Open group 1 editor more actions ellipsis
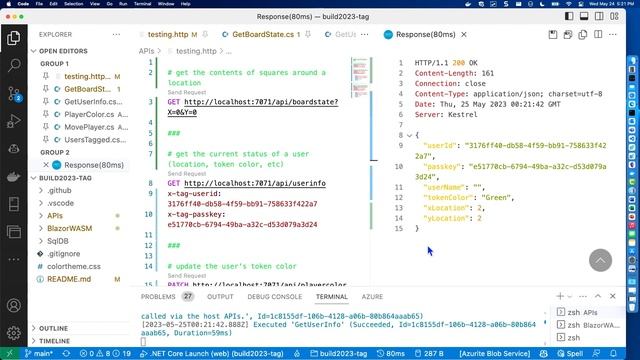This screenshot has width=640, height=360. (x=364, y=35)
